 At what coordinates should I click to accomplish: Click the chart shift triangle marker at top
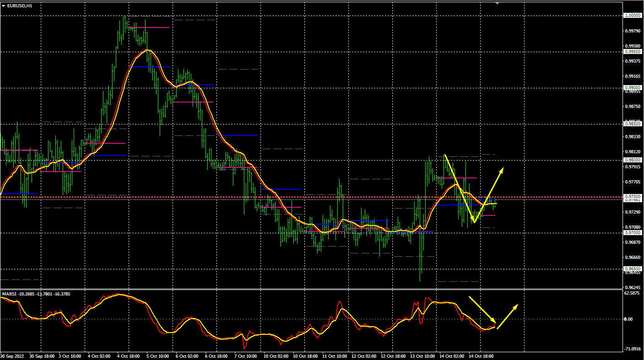coord(498,3)
